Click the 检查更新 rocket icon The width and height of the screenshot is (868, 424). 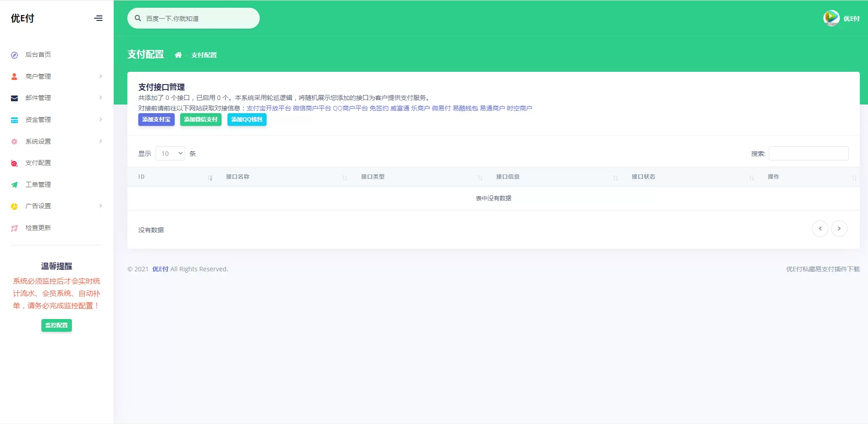[15, 228]
